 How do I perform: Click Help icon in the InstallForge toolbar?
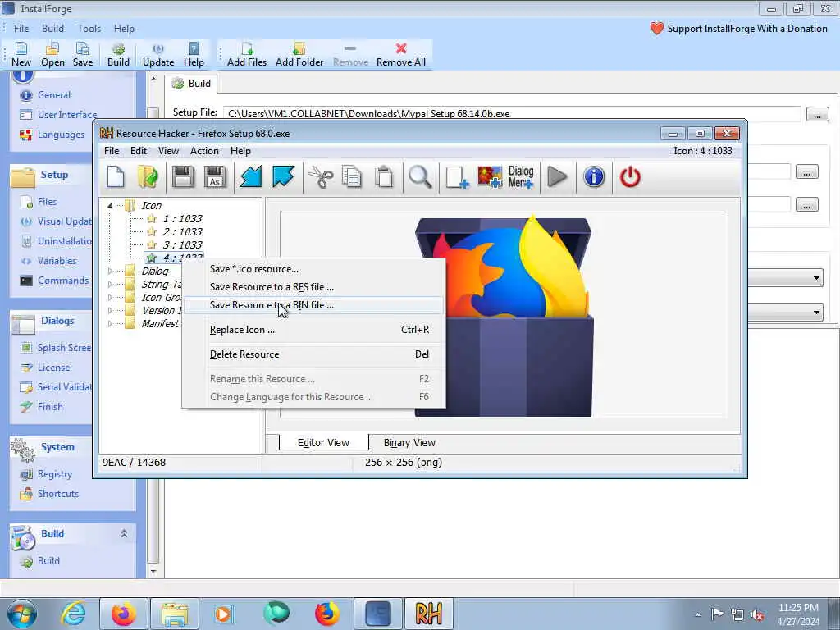(x=194, y=55)
